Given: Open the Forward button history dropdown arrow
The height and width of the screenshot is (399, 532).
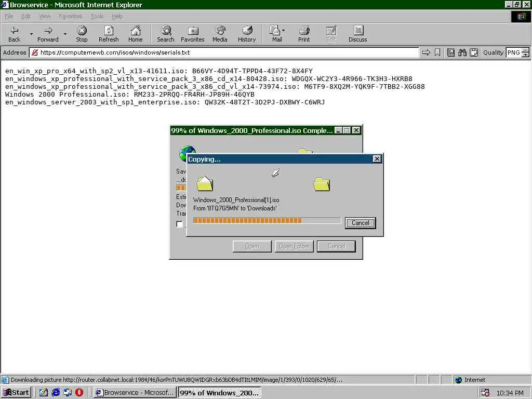Looking at the screenshot, I should (x=65, y=34).
